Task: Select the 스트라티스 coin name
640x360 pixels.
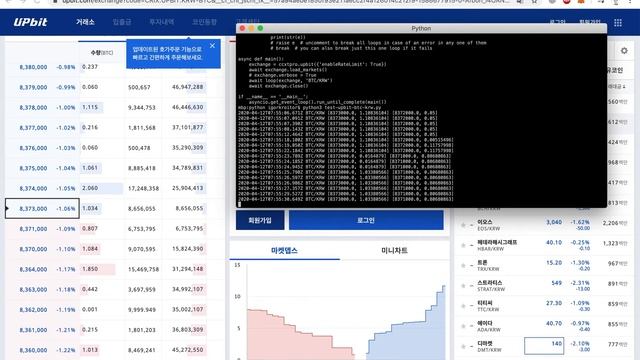Action: pos(489,283)
